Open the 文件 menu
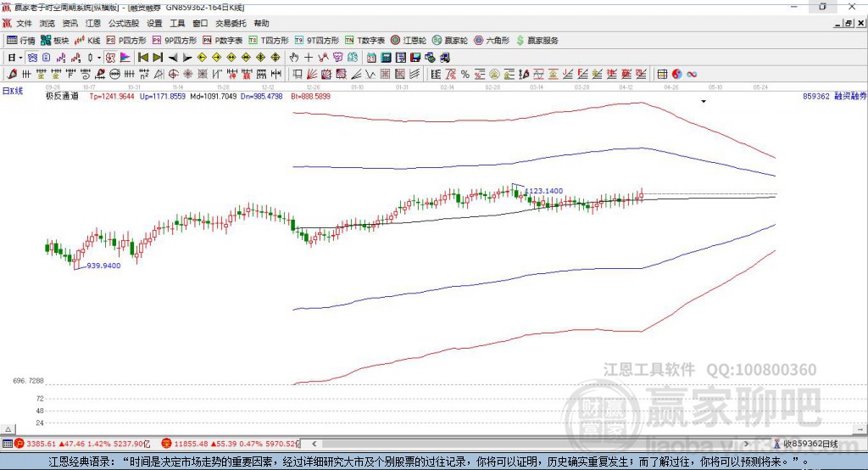Viewport: 868px width, 470px height. [24, 23]
